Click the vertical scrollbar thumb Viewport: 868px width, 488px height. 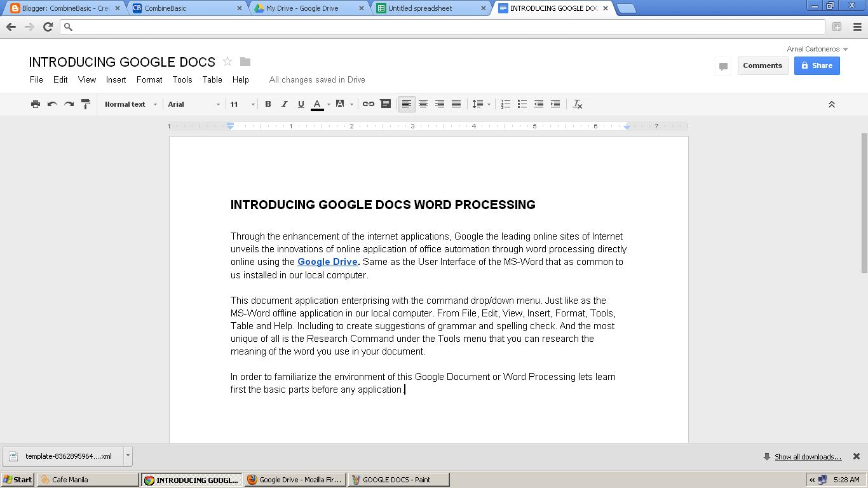tap(864, 203)
